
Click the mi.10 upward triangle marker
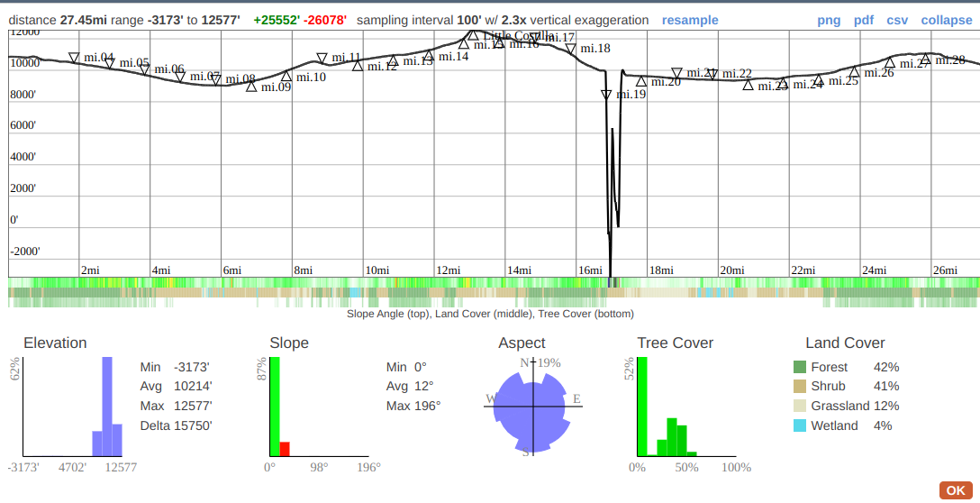point(286,77)
